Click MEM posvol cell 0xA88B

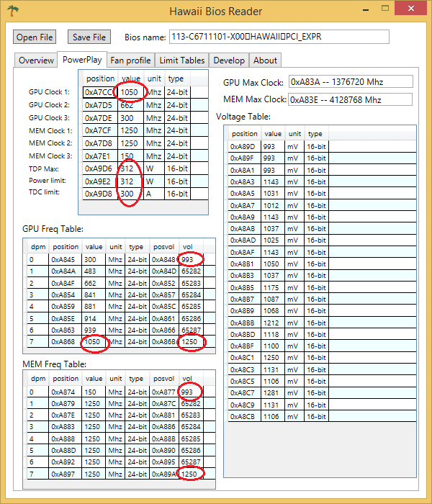[x=164, y=438]
